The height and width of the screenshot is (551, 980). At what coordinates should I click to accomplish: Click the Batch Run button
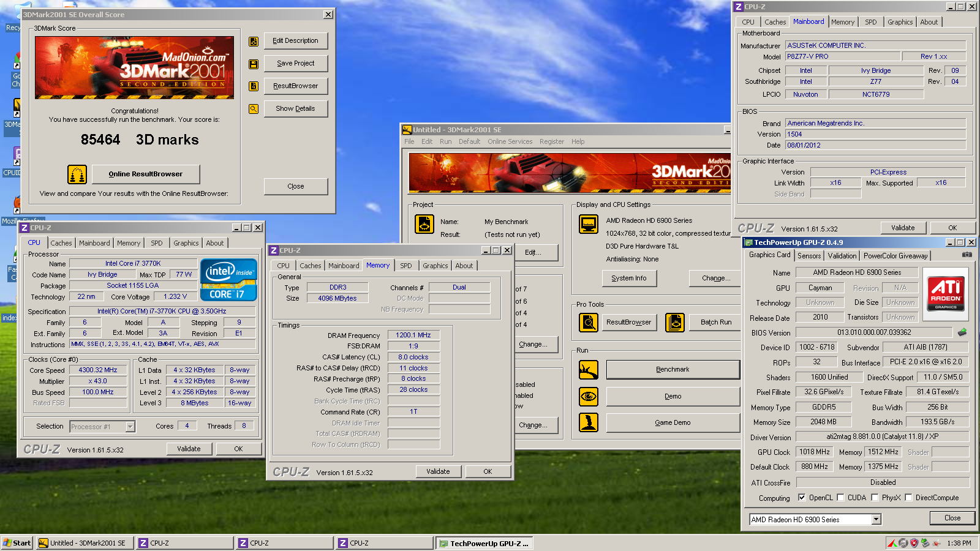[x=716, y=323]
